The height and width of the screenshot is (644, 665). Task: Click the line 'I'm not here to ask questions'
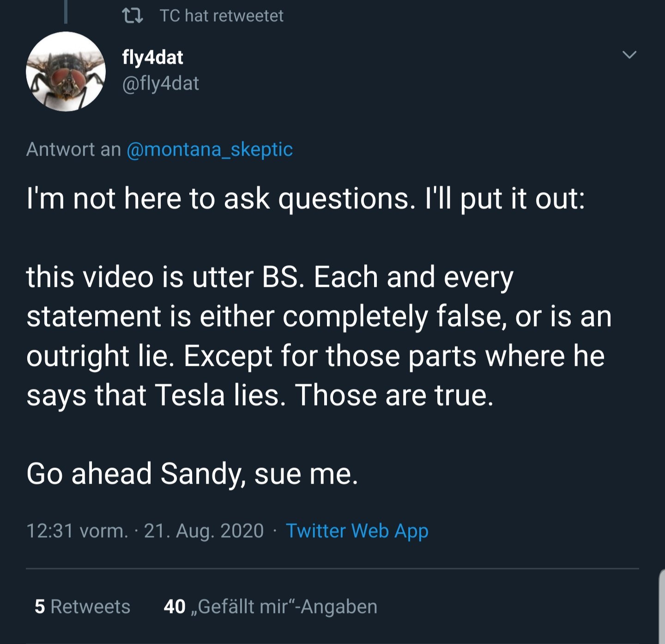point(306,199)
